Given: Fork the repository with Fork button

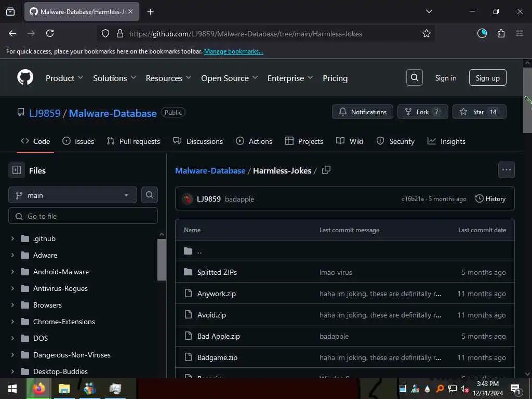Looking at the screenshot, I should (423, 112).
